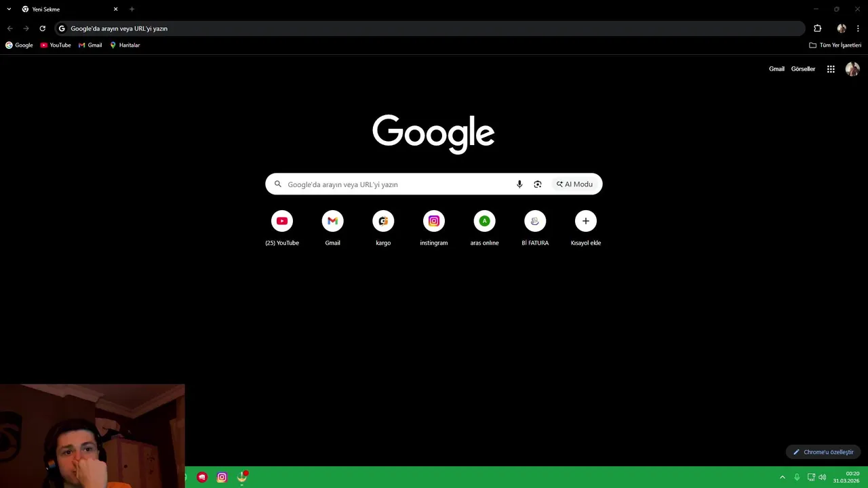Open the Haritalar bookmark

pyautogui.click(x=125, y=45)
